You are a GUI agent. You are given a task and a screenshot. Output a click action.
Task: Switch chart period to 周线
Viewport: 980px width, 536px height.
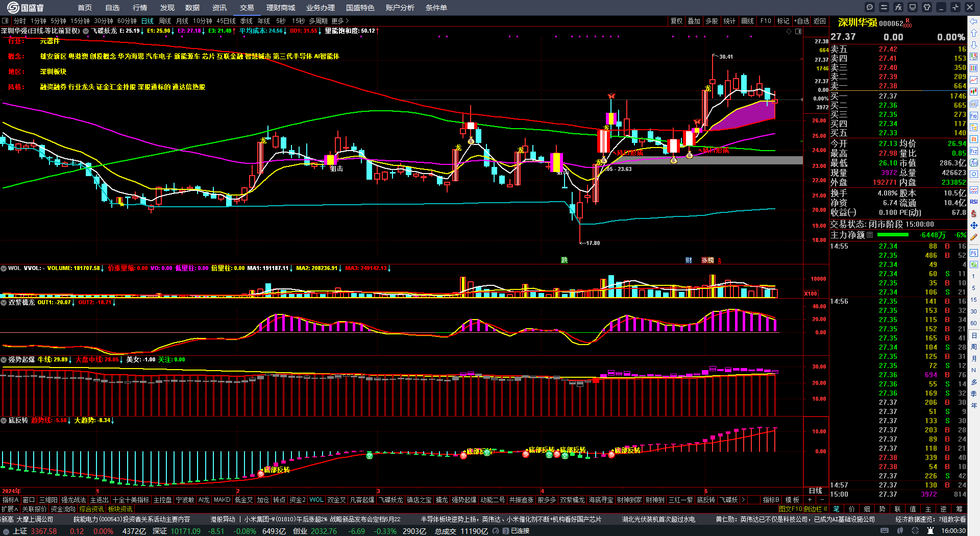164,21
